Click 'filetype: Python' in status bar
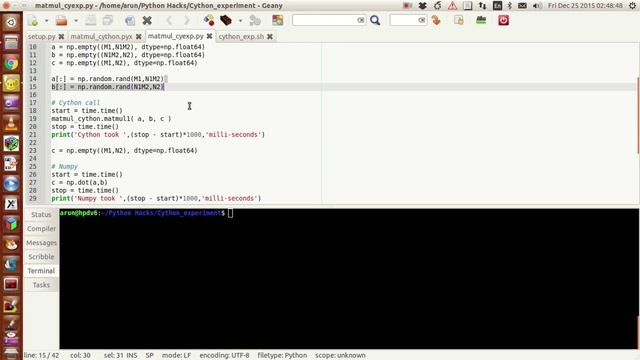The width and height of the screenshot is (640, 360). (x=282, y=355)
